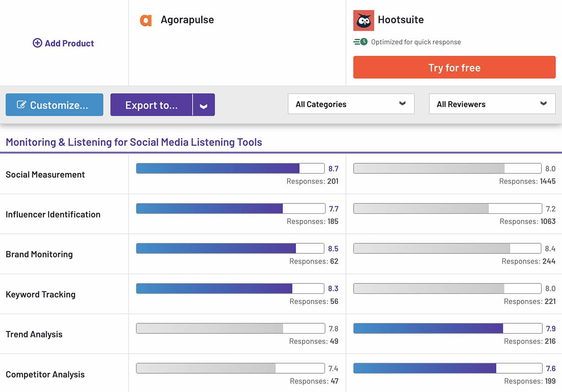The height and width of the screenshot is (392, 562).
Task: Click the 8.3 Agorapulse score value
Action: [333, 289]
